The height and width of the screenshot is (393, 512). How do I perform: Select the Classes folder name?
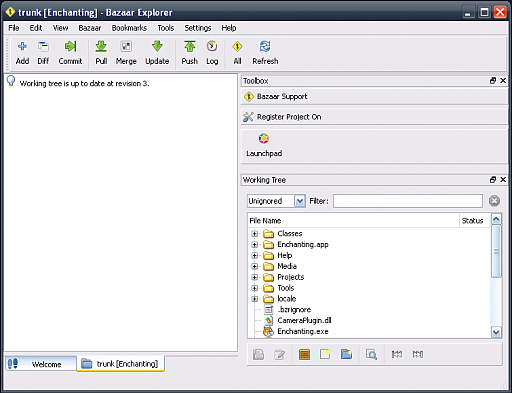pyautogui.click(x=290, y=234)
